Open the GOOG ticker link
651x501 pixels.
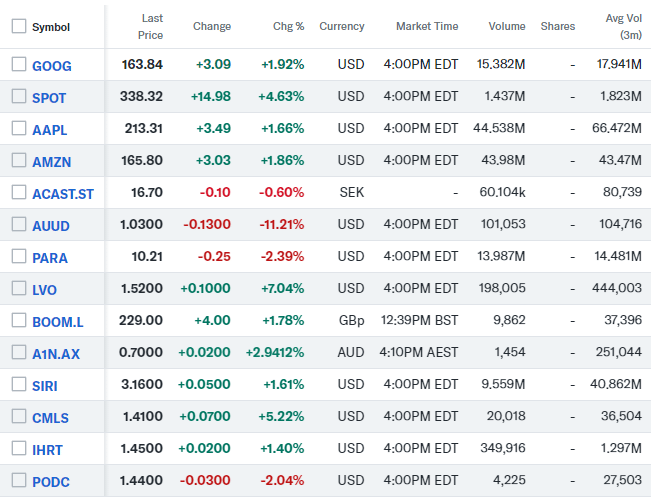pyautogui.click(x=52, y=66)
